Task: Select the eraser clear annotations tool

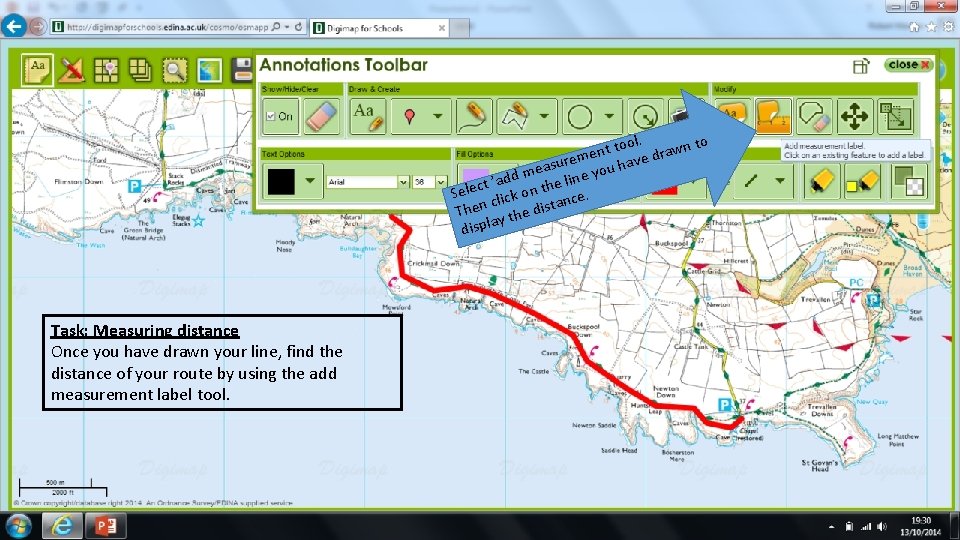Action: [x=321, y=116]
